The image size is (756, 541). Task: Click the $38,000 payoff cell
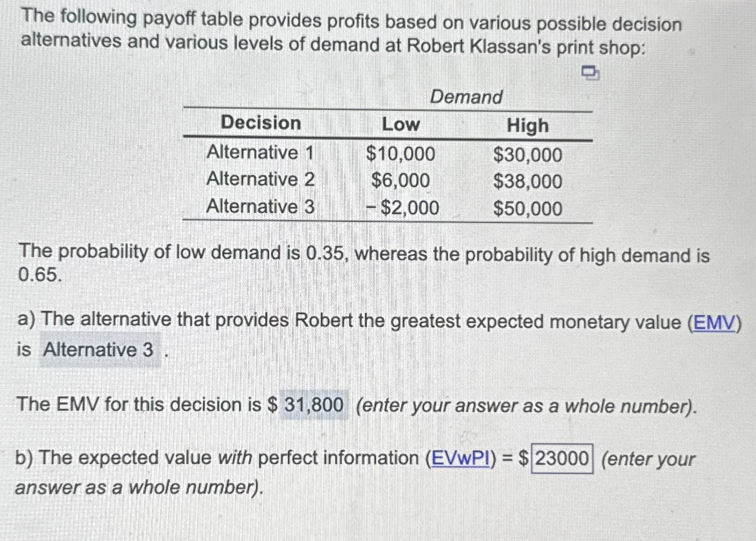528,181
